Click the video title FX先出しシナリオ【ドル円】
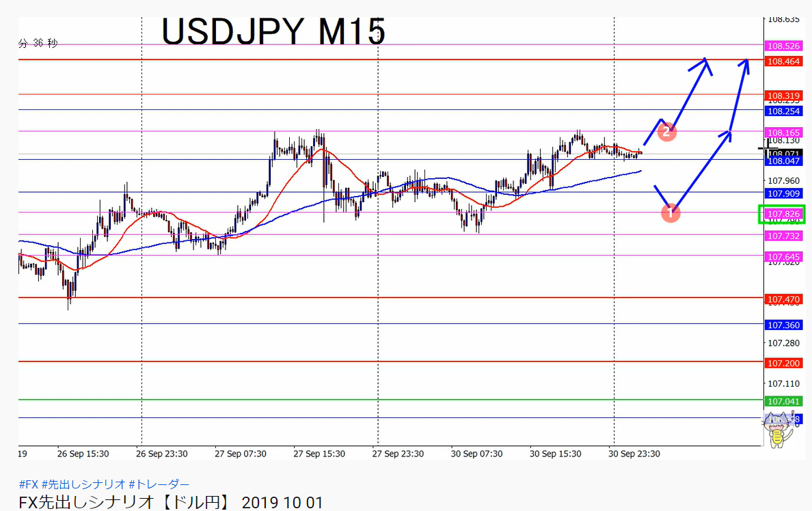 (x=124, y=502)
